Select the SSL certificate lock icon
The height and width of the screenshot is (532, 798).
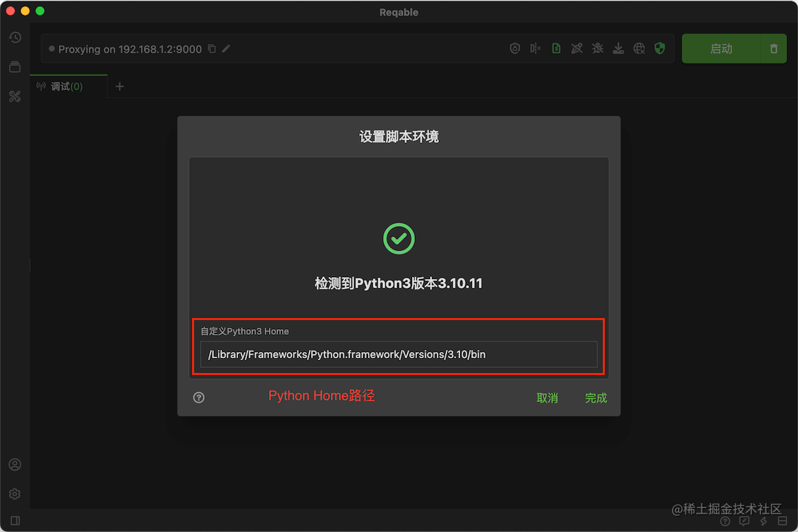tap(515, 48)
